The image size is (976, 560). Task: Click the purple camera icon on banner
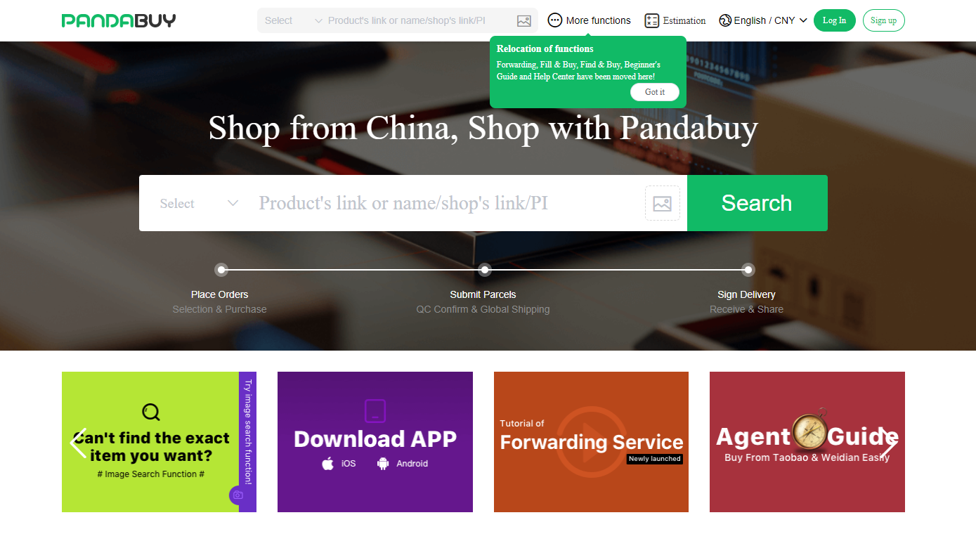click(x=238, y=495)
